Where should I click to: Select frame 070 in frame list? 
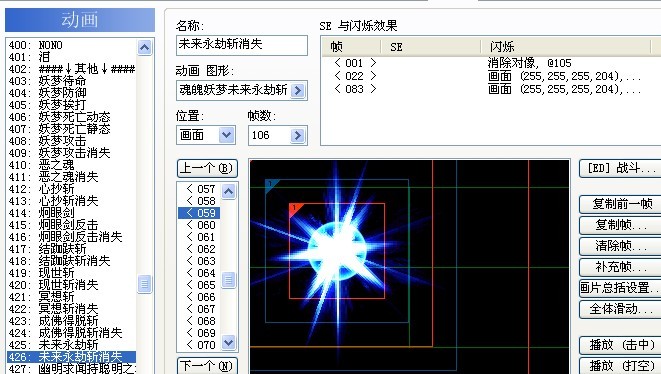pos(199,345)
